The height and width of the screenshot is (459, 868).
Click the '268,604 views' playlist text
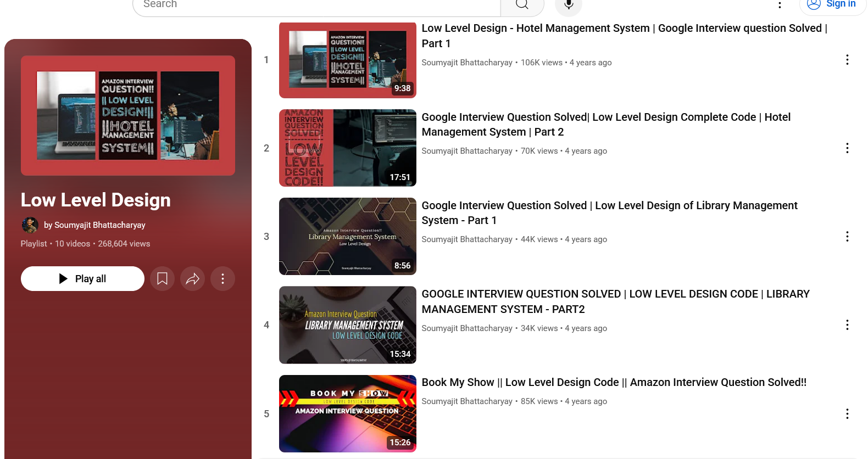(124, 244)
